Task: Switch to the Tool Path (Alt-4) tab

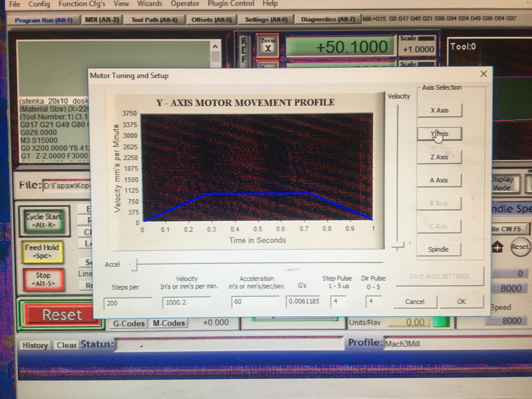Action: tap(154, 20)
